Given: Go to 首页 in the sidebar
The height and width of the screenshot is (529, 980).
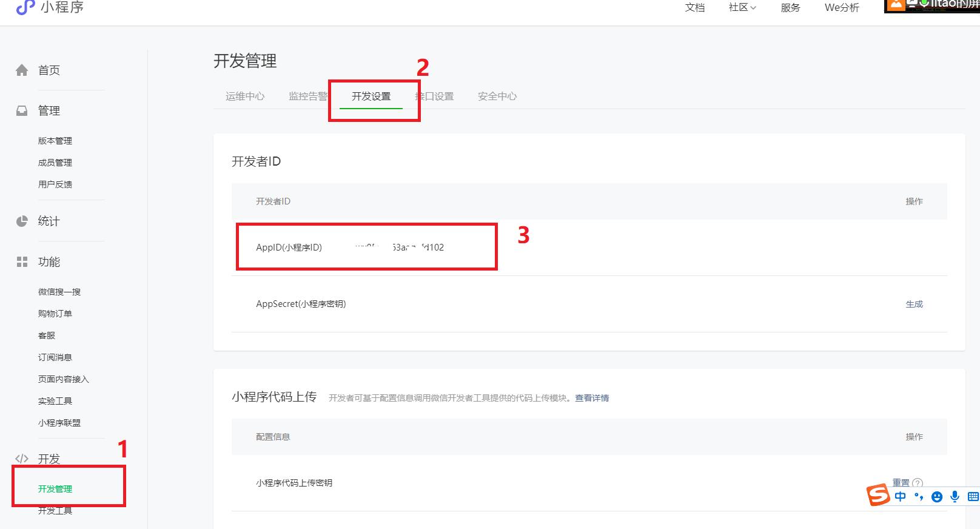Looking at the screenshot, I should (x=49, y=70).
